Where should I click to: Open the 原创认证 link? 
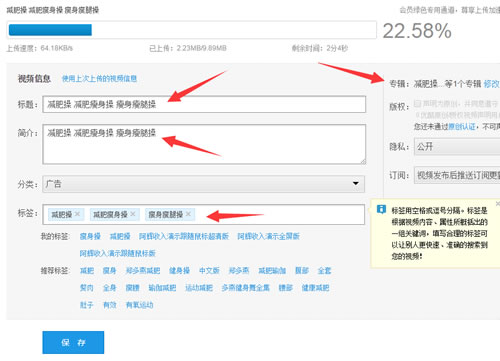click(462, 127)
